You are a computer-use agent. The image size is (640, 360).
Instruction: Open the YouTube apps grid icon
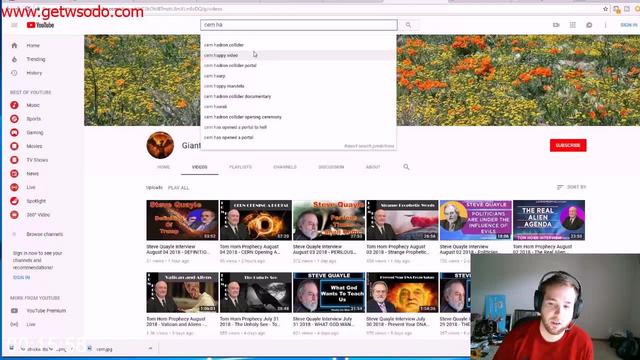[x=573, y=25]
